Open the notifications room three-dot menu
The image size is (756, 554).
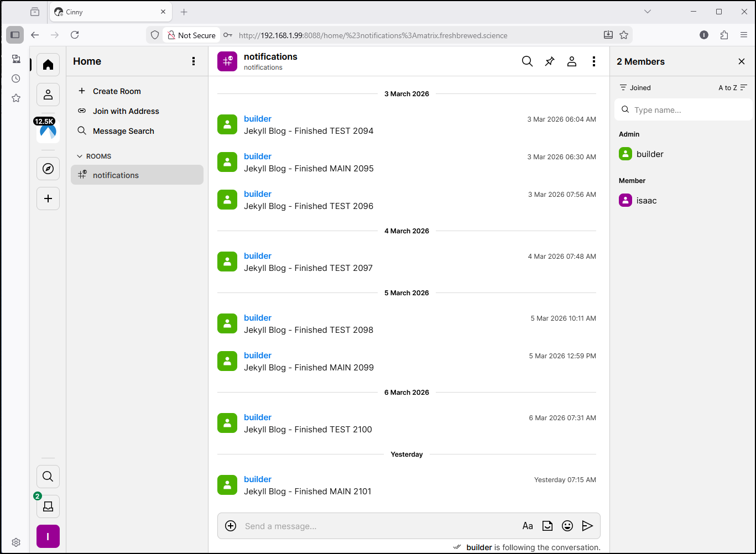point(593,61)
